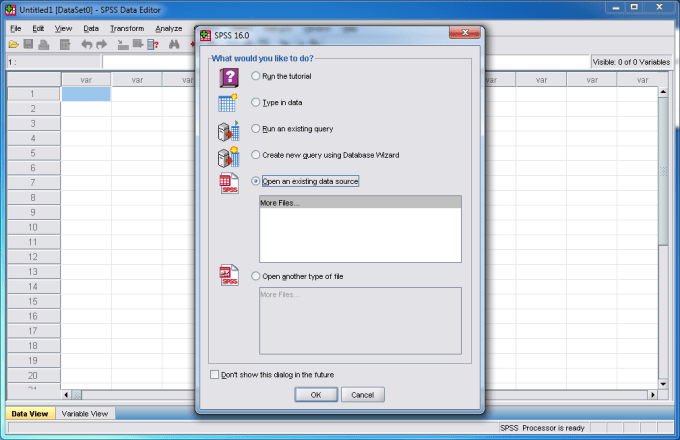Choose More Files... in the data source list
This screenshot has width=680, height=440.
(x=360, y=202)
